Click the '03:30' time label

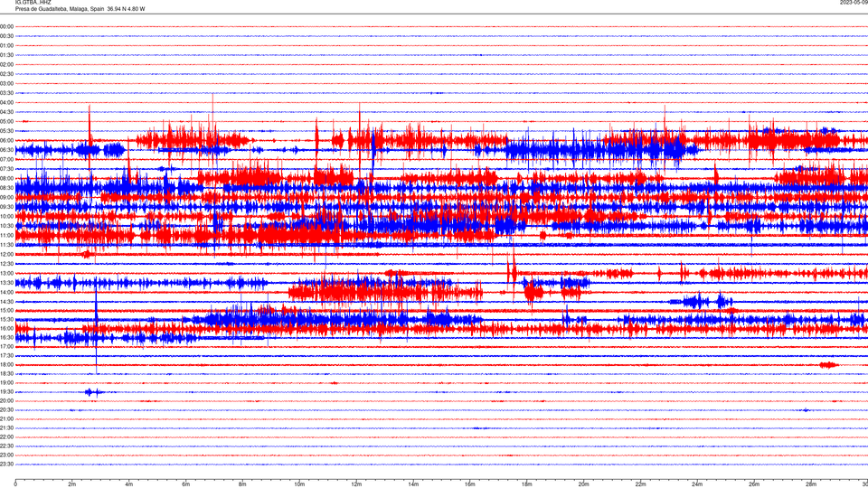coord(6,93)
